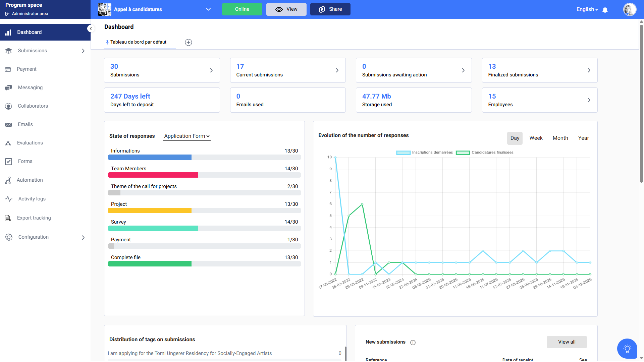Open the user profile avatar
Viewport: 644px width, 362px height.
click(630, 9)
